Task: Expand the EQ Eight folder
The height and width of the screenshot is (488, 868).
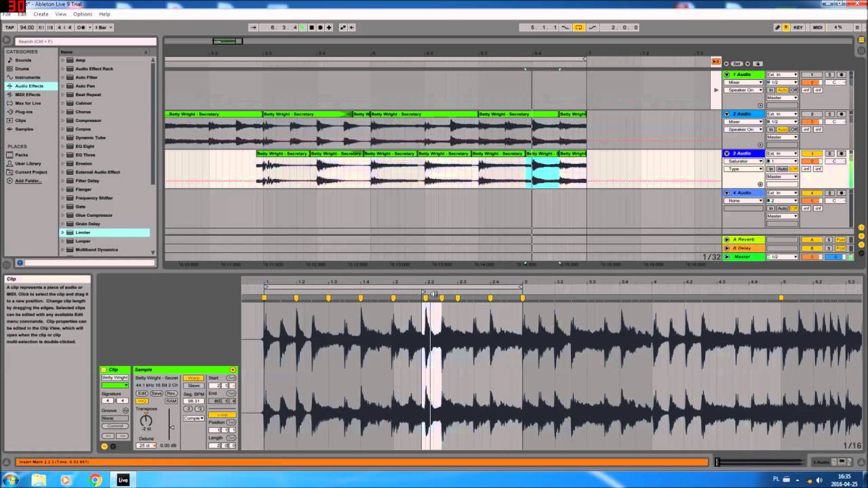Action: [62, 146]
